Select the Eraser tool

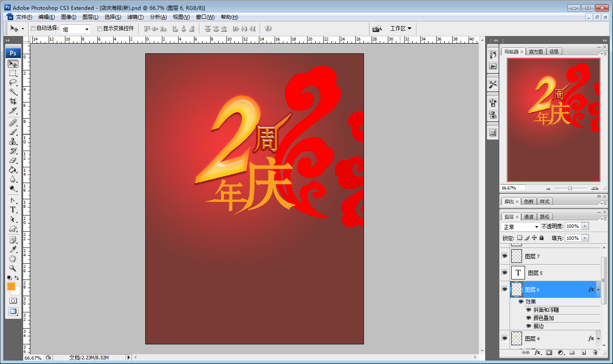coord(13,160)
